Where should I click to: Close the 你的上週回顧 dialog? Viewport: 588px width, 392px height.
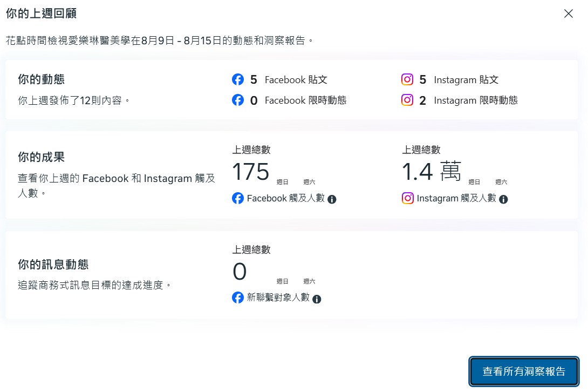click(569, 13)
